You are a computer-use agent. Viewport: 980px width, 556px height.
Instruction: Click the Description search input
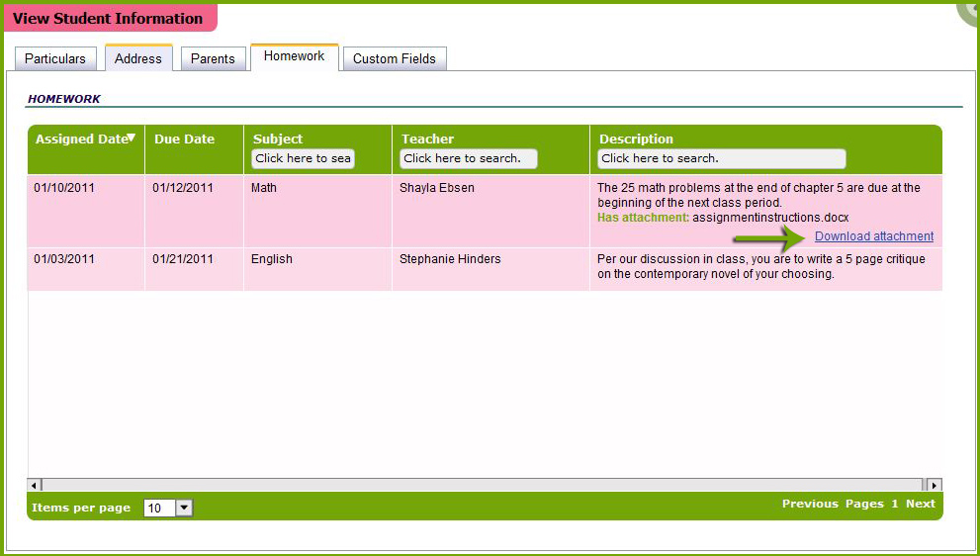pyautogui.click(x=721, y=158)
